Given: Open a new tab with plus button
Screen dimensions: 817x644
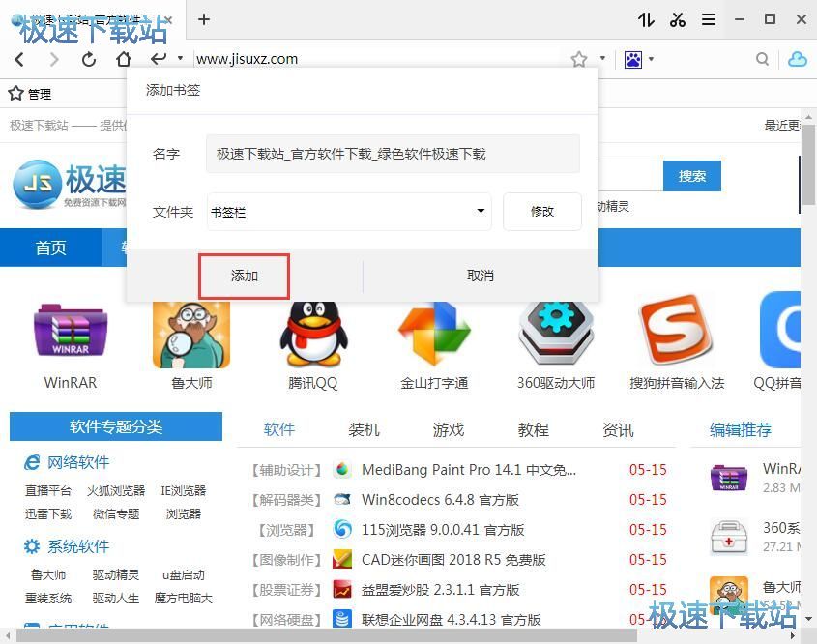Looking at the screenshot, I should point(204,19).
